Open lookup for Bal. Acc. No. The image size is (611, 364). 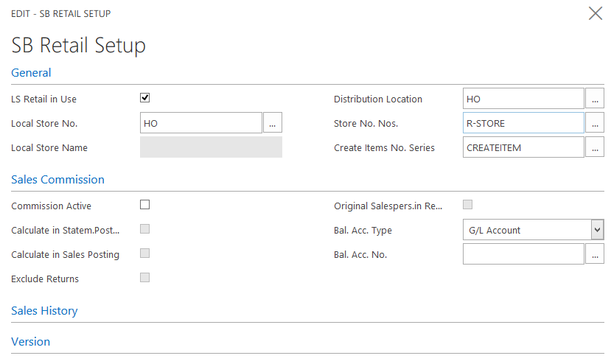pos(595,254)
